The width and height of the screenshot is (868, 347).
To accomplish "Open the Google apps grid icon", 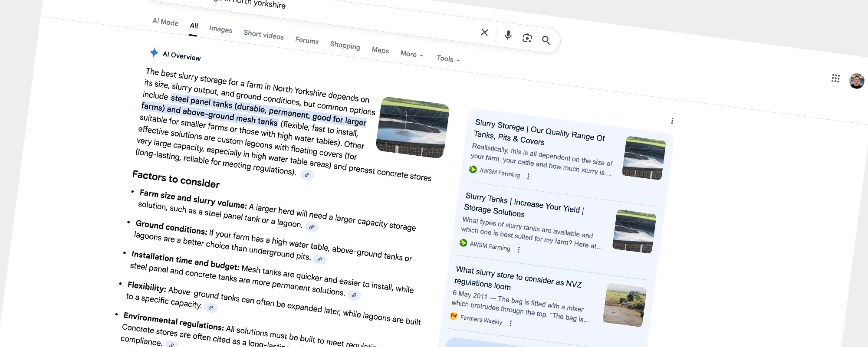I will pos(835,79).
